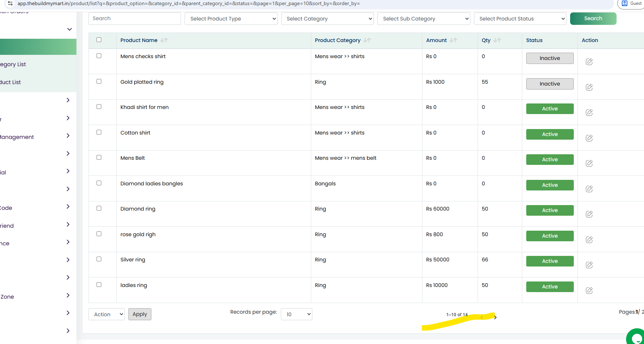
Task: Edit Diamond ladies bangles entry
Action: click(589, 189)
